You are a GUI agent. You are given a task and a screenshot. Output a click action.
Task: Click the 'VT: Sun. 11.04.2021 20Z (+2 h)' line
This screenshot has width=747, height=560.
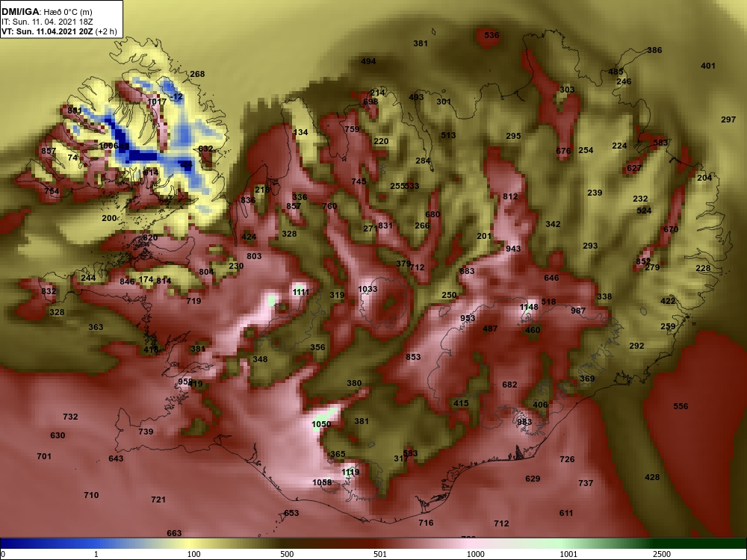(x=59, y=32)
